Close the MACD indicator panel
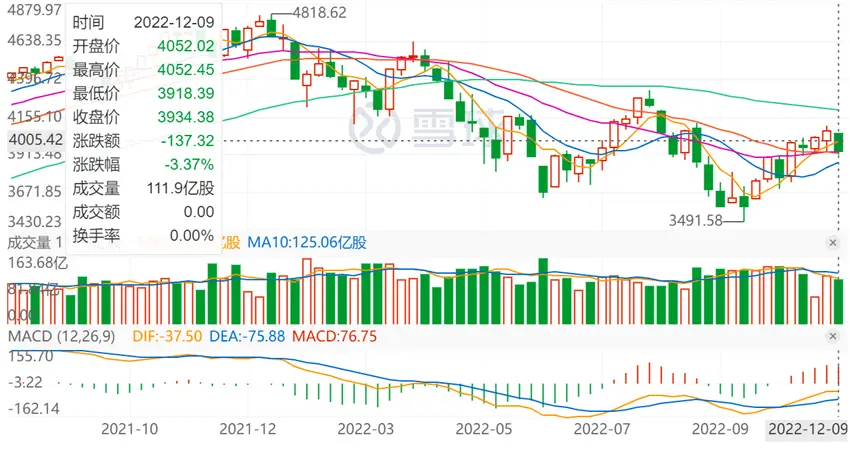 tap(833, 337)
